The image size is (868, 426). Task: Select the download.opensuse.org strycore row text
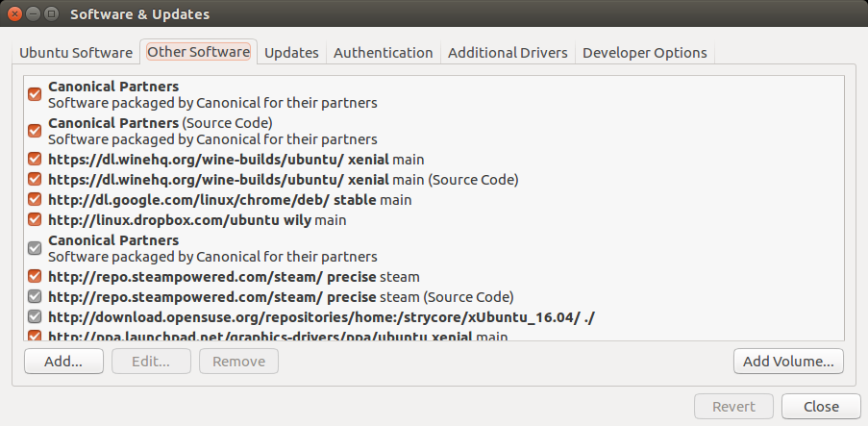click(322, 317)
